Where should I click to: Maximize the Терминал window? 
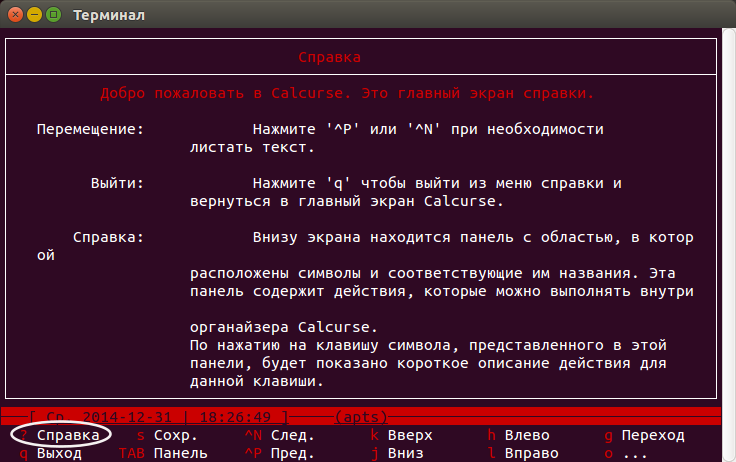[x=54, y=15]
